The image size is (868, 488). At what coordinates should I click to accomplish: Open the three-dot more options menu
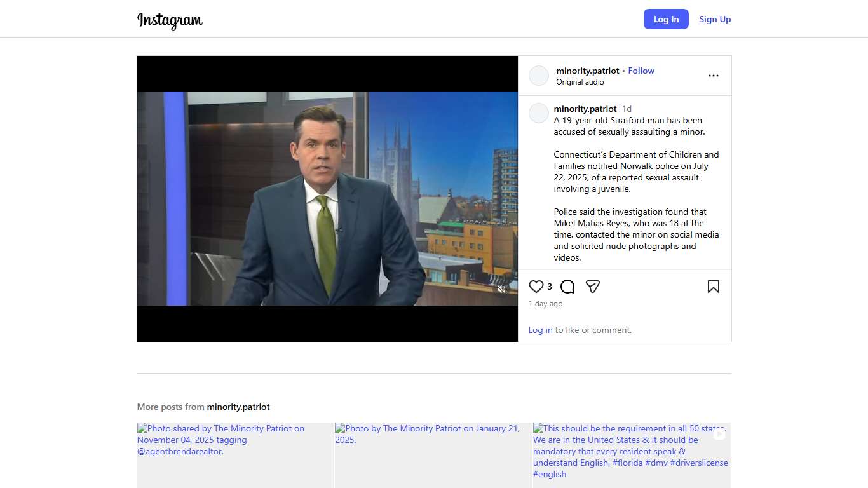pos(713,76)
